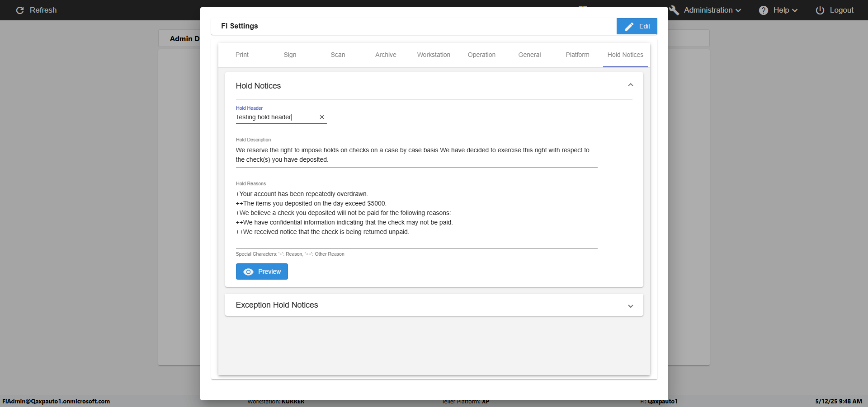Collapse the Hold Notices section
Screen dimensions: 868x407
[x=630, y=85]
